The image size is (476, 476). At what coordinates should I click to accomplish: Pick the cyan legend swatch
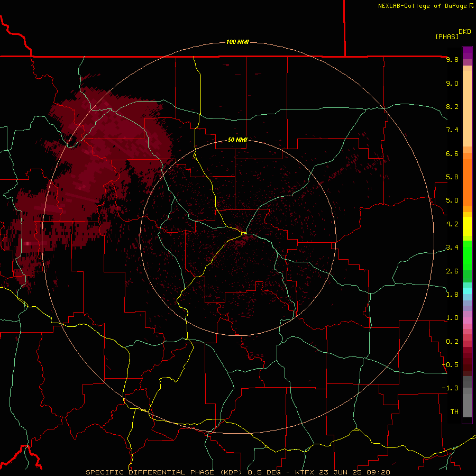(467, 291)
